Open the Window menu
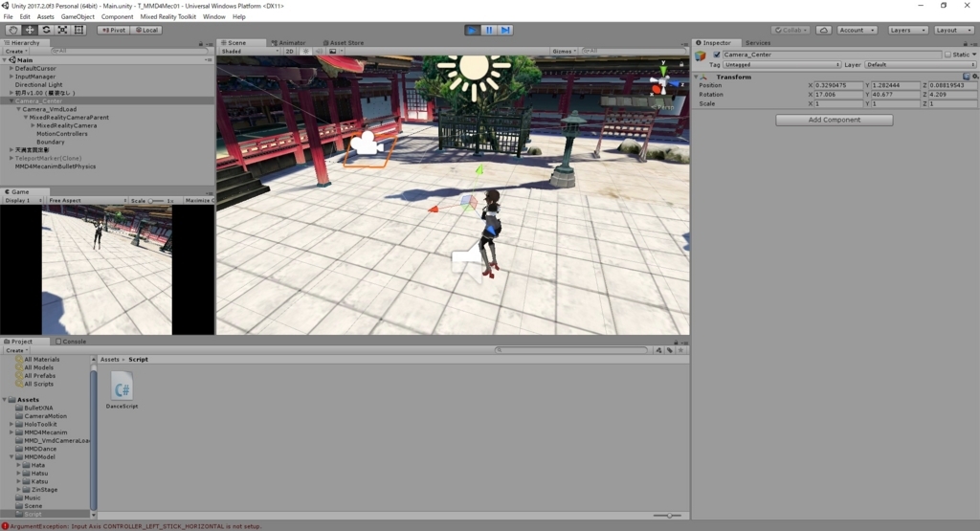This screenshot has height=531, width=980. point(213,17)
